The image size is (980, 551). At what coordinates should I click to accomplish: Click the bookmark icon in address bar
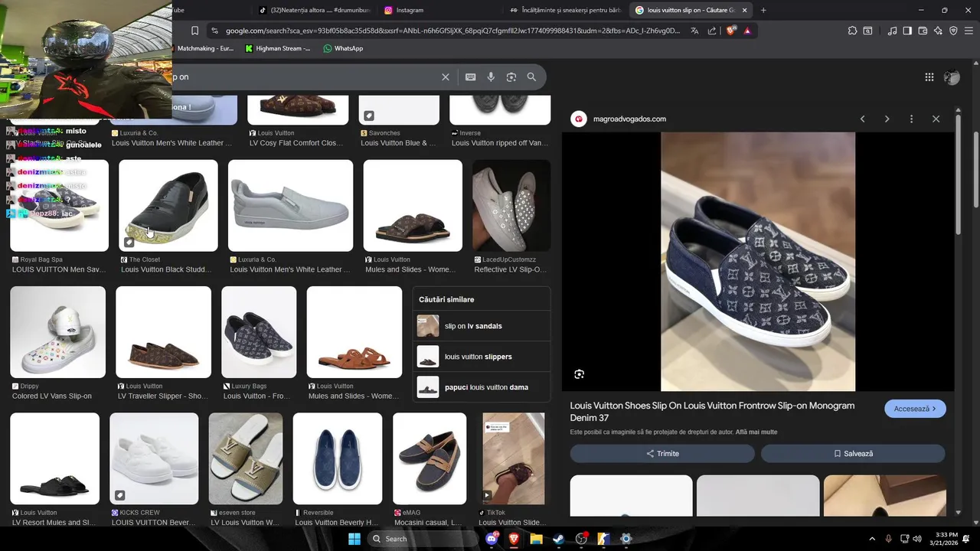pyautogui.click(x=194, y=31)
